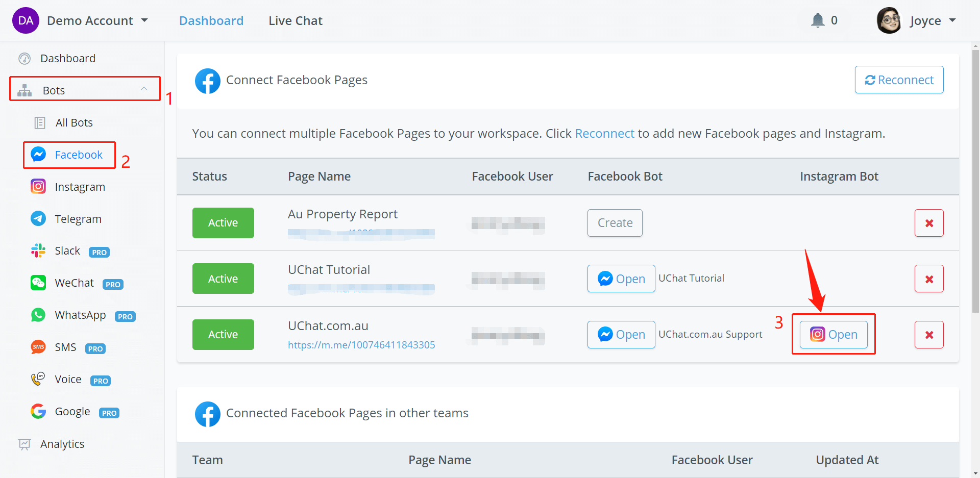Open WeChat channel in sidebar

point(75,283)
